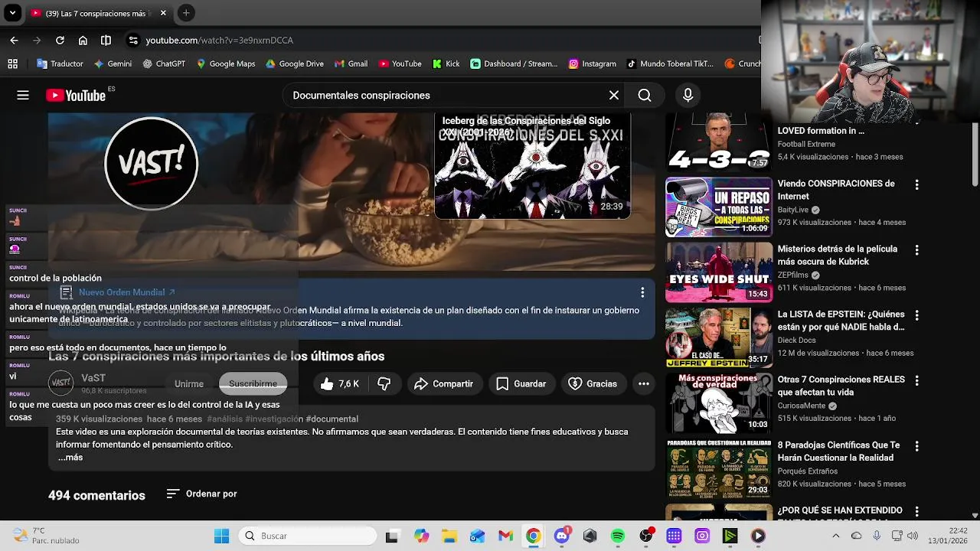
Task: Open options for Viendo CONSPIRACIONES de Internet
Action: point(916,184)
